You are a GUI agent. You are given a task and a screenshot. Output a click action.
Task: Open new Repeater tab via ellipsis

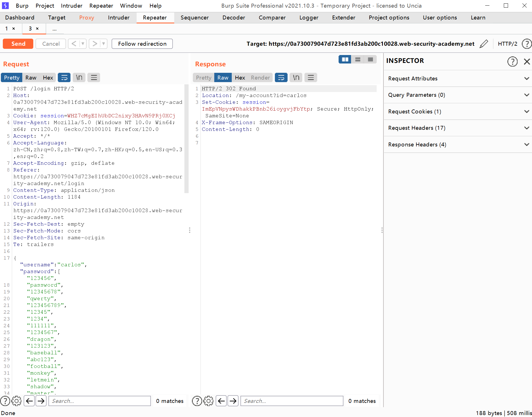click(x=54, y=29)
